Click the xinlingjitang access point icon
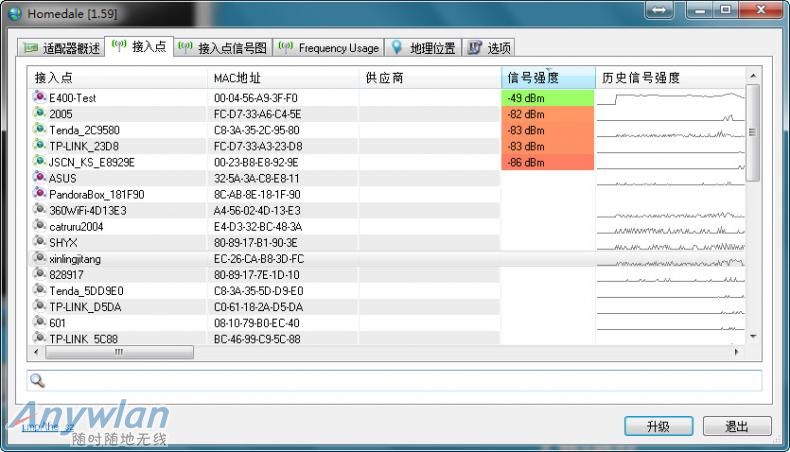Screen dimensions: 790x452 (x=39, y=257)
